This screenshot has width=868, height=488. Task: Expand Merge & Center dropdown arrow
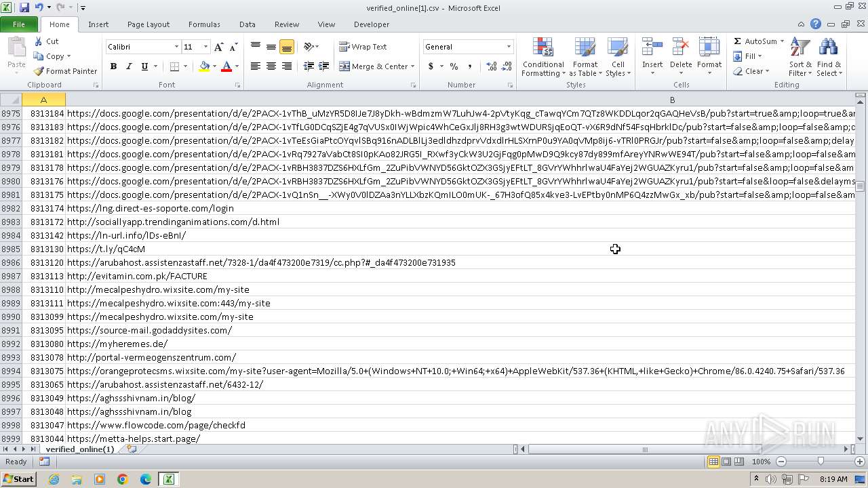pyautogui.click(x=414, y=66)
